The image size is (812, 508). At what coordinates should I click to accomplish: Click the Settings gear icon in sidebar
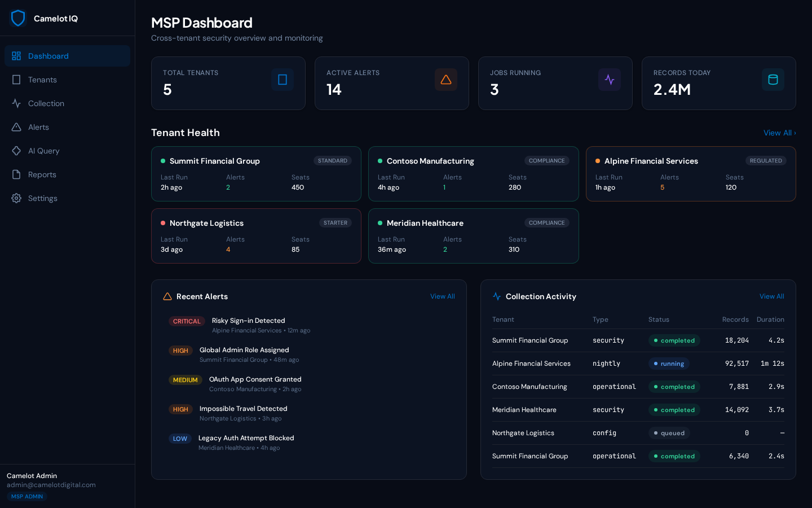(x=16, y=198)
